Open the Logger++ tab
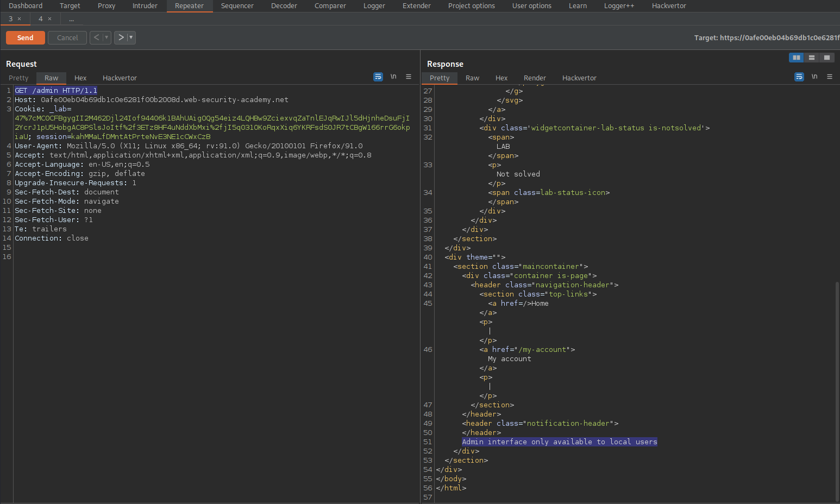Image resolution: width=840 pixels, height=504 pixels. 619,6
